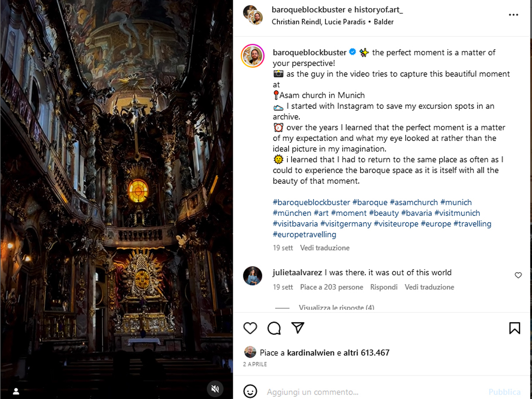532x399 pixels.
Task: View julietaalvarez's profile avatar
Action: [253, 276]
